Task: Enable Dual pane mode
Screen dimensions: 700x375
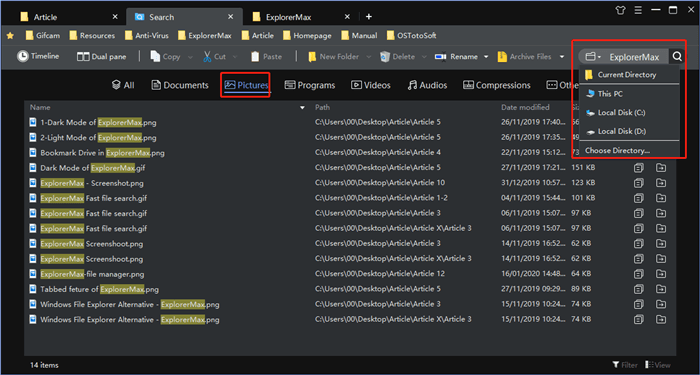Action: (101, 57)
